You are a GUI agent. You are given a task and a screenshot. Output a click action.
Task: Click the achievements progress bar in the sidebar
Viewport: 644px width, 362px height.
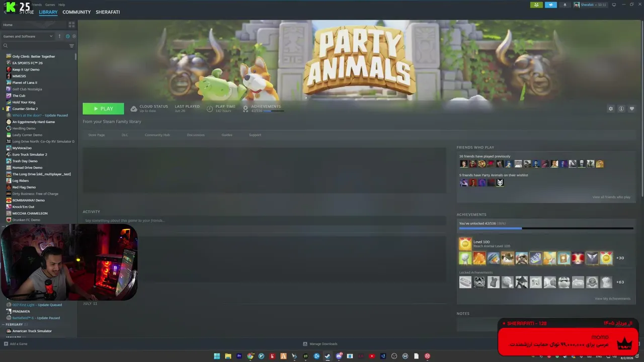click(546, 228)
